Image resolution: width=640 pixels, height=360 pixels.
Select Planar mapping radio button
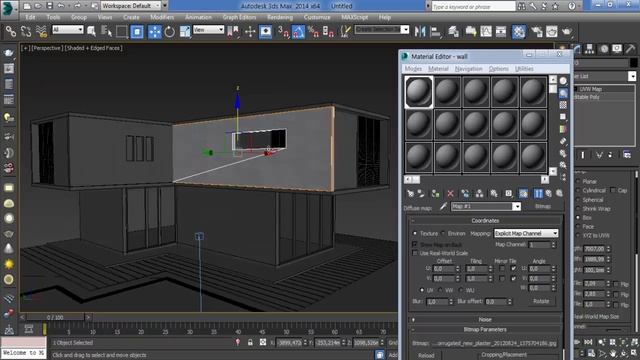point(578,181)
